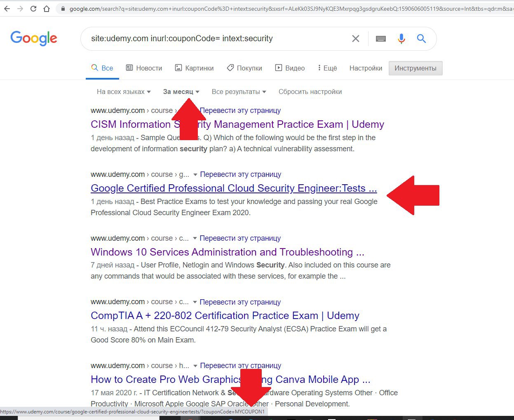Switch to the Покупки tab
This screenshot has width=514, height=420.
click(244, 68)
